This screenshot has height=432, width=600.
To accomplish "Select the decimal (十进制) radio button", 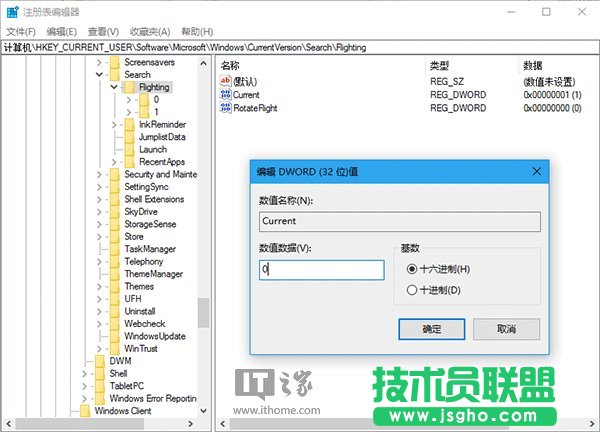I will click(x=412, y=290).
